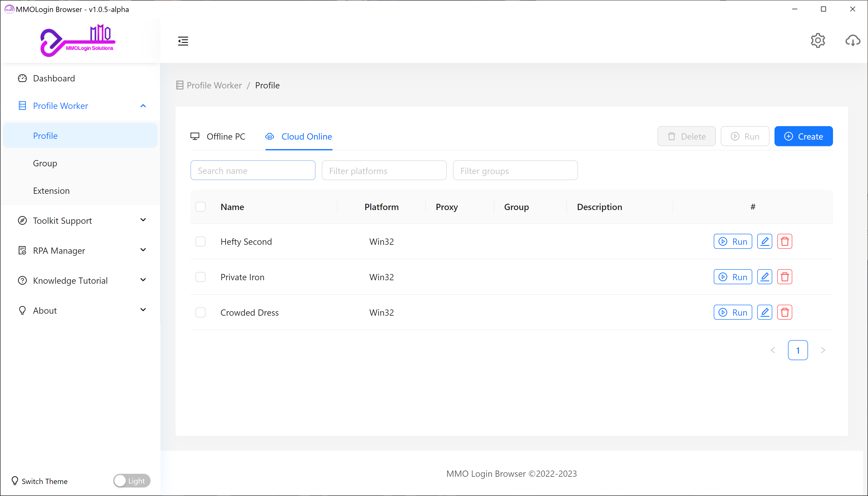Switch to the Offline PC tab
Image resolution: width=868 pixels, height=496 pixels.
(218, 137)
